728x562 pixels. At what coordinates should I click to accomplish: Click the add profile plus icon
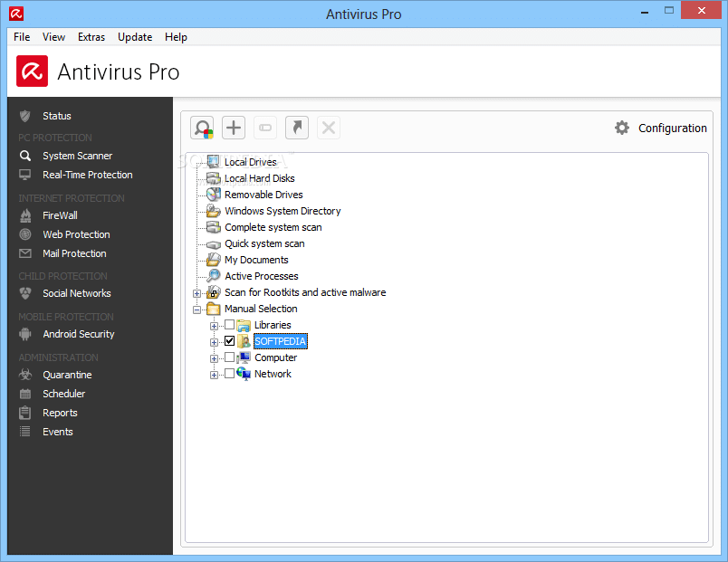pyautogui.click(x=234, y=128)
